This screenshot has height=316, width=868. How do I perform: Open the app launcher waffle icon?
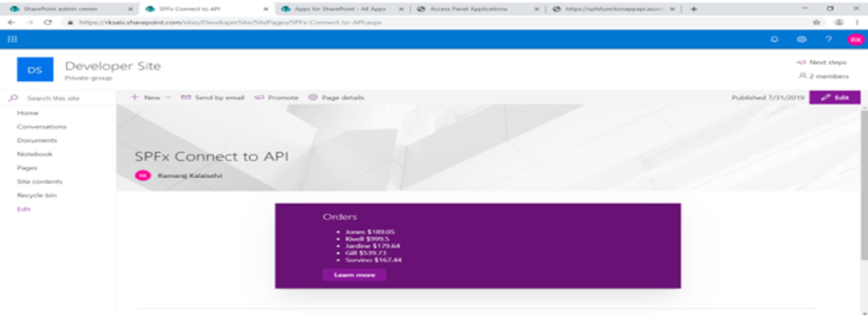12,39
